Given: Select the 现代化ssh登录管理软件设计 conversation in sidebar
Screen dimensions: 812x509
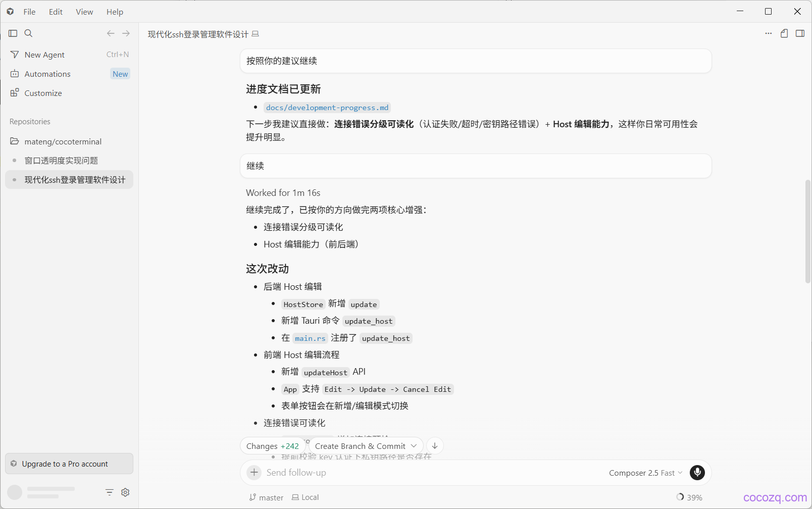Looking at the screenshot, I should point(69,180).
